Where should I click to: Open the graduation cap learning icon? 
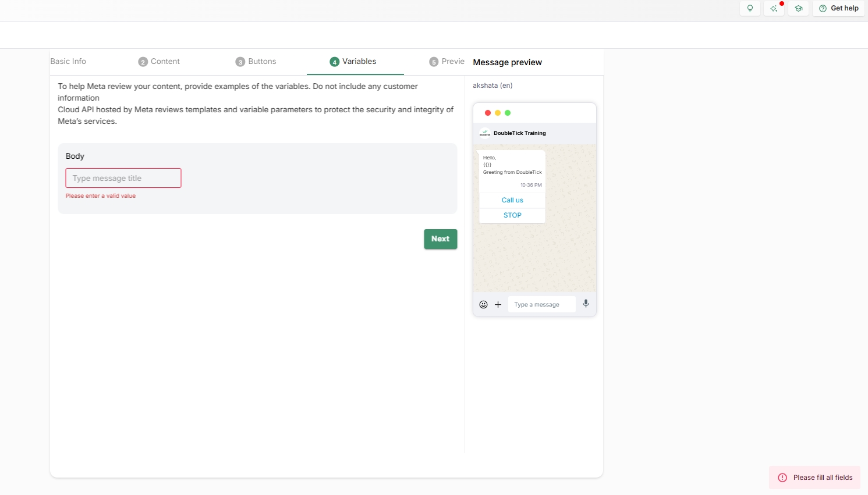click(798, 8)
